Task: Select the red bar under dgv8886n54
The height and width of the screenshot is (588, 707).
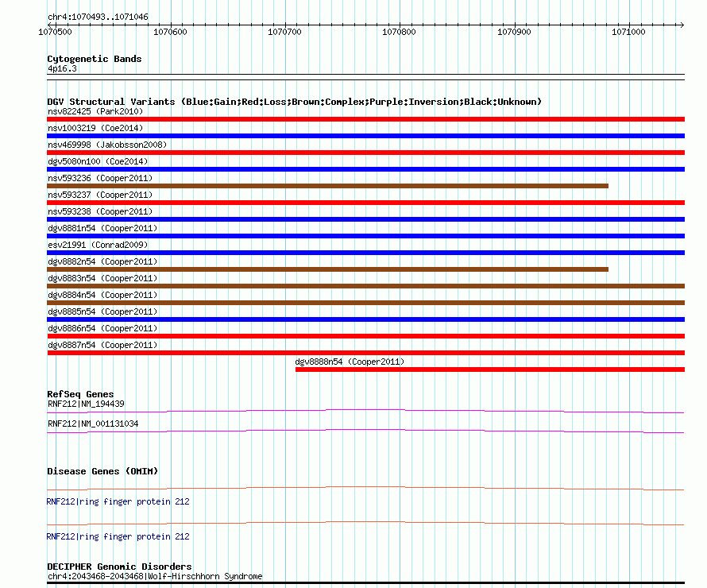Action: pyautogui.click(x=365, y=336)
